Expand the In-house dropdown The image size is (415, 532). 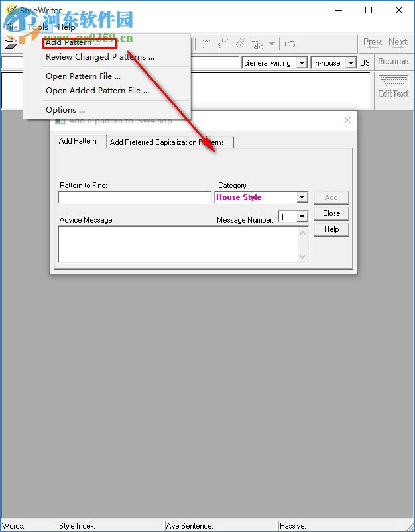(351, 63)
